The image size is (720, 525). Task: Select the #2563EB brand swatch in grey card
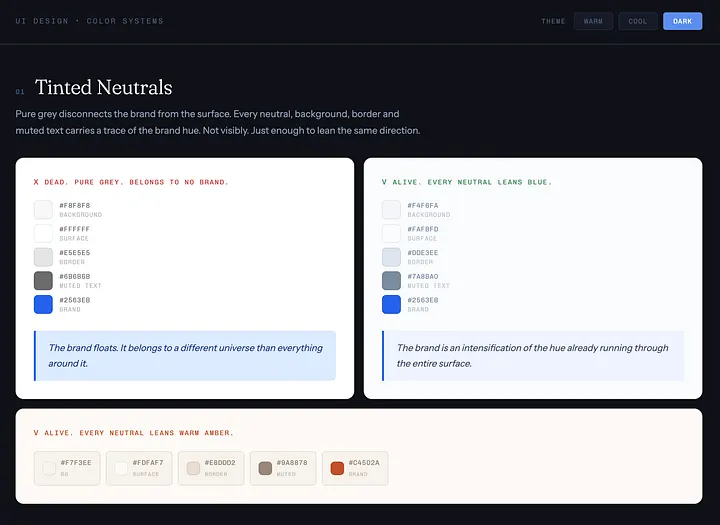click(x=43, y=305)
